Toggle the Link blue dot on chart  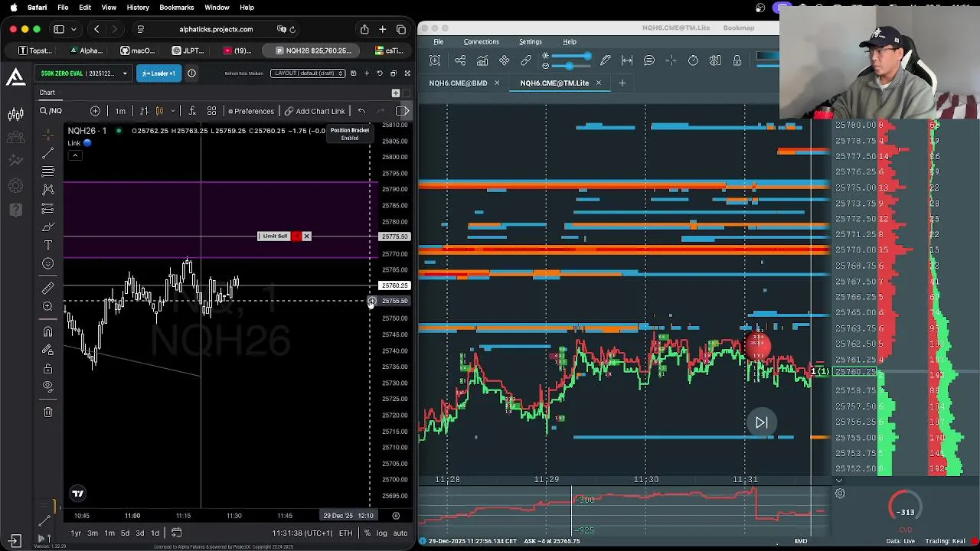(87, 143)
